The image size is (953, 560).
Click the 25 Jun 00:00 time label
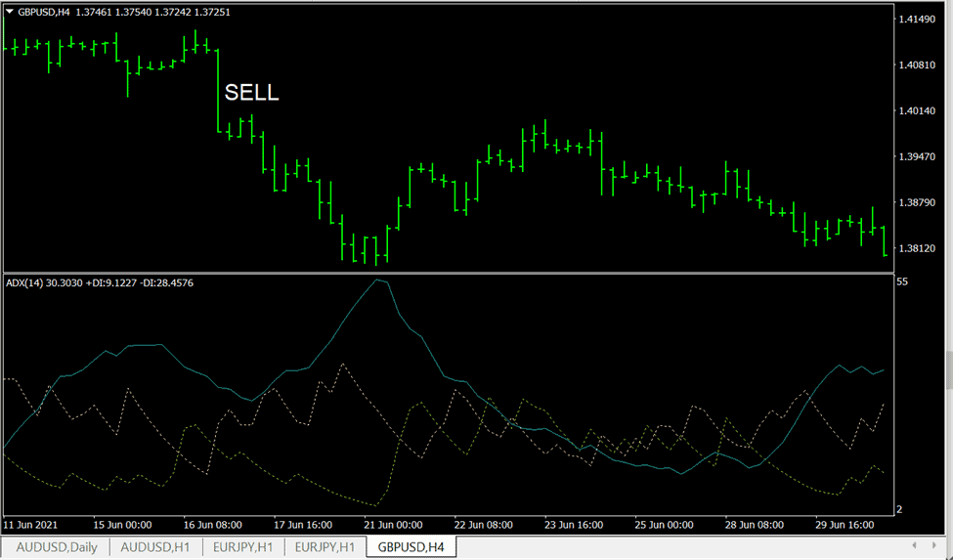[x=664, y=525]
